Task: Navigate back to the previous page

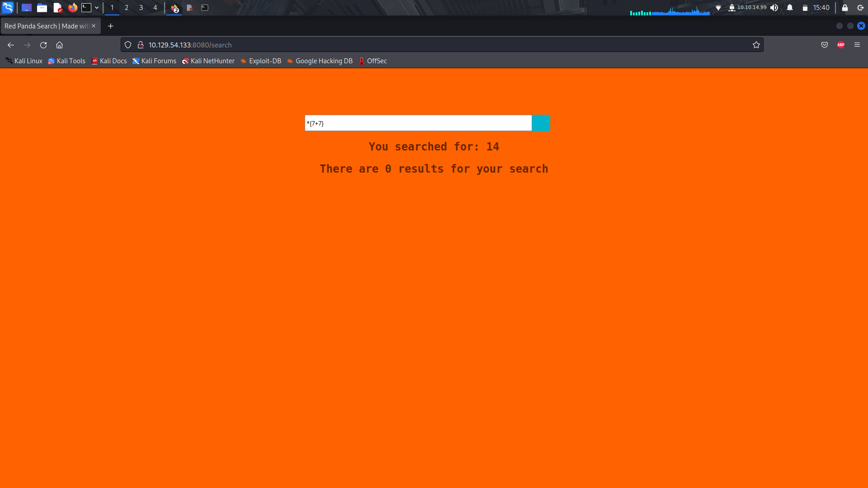Action: pos(10,45)
